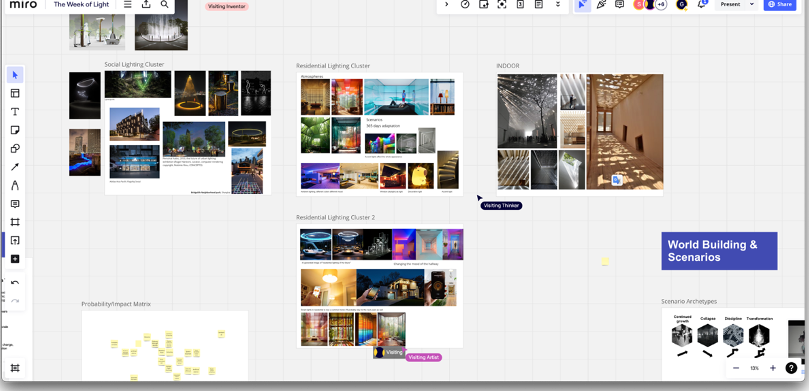The height and width of the screenshot is (391, 810).
Task: Open the timer icon in top toolbar
Action: point(465,4)
